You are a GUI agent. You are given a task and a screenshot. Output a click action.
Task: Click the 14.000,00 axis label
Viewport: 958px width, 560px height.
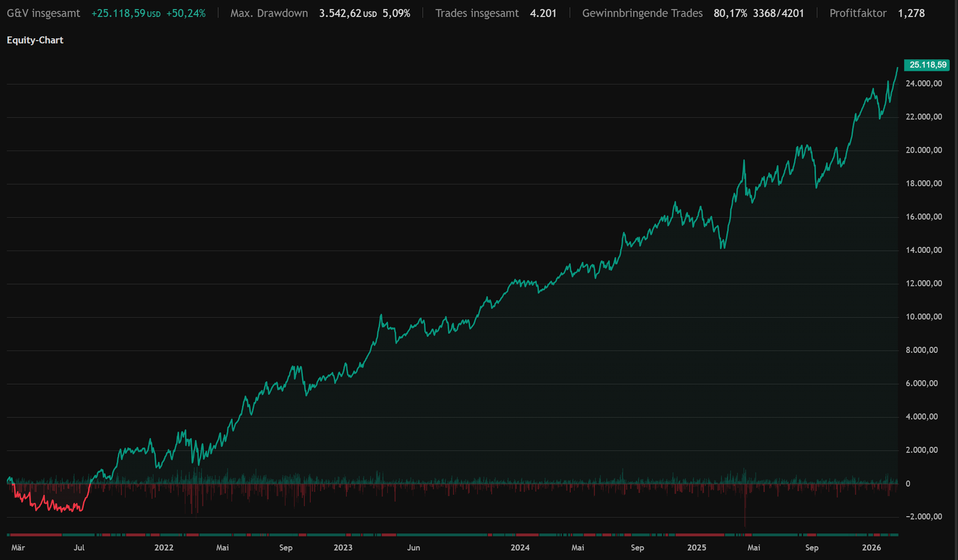tap(924, 250)
